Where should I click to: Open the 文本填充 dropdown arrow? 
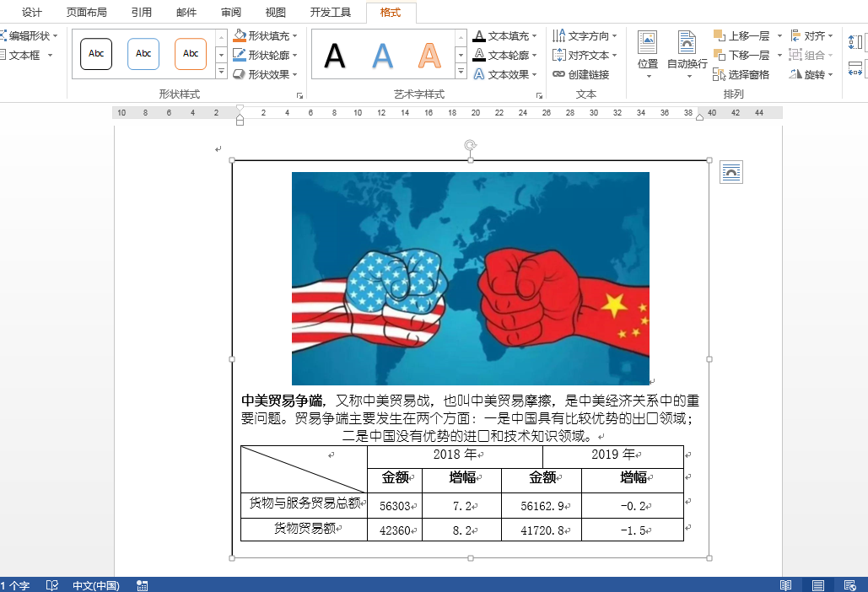click(x=534, y=36)
